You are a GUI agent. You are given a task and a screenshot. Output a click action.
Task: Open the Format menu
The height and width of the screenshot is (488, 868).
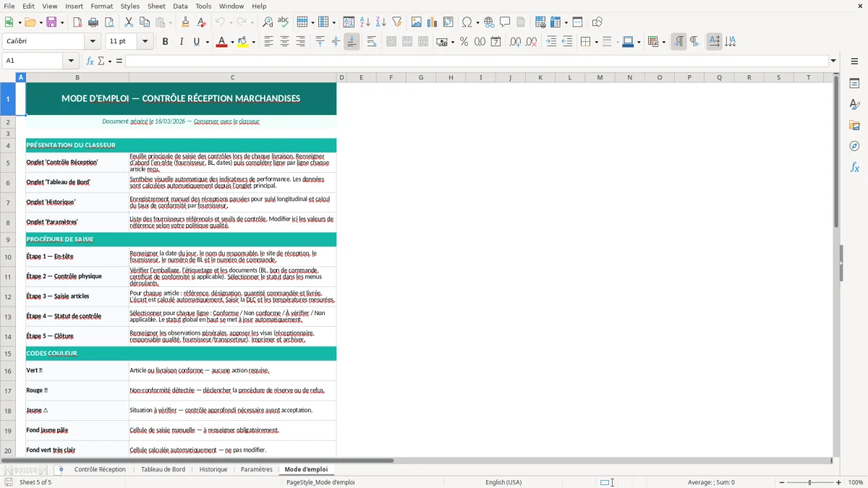tap(102, 6)
